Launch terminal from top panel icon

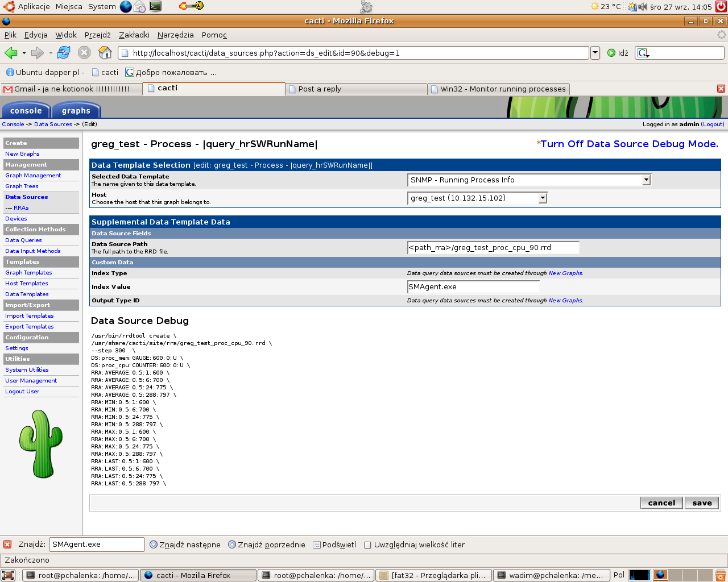point(155,6)
